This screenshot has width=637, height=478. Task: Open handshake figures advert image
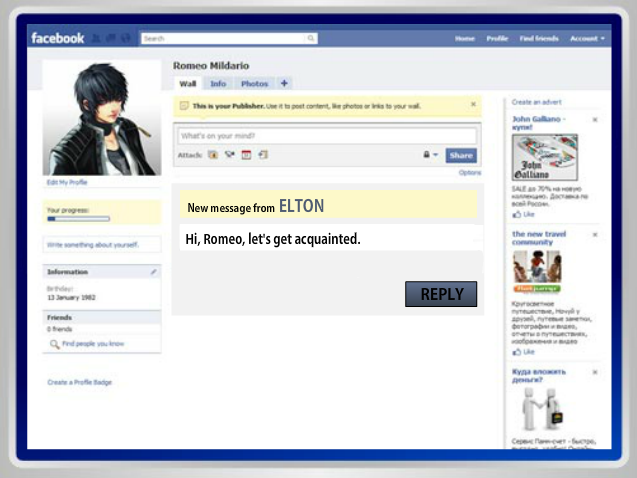coord(543,409)
